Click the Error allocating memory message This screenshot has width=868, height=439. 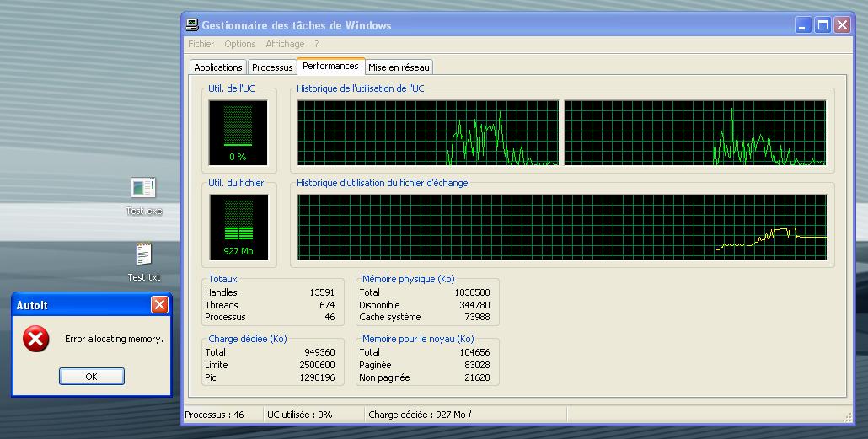point(114,339)
